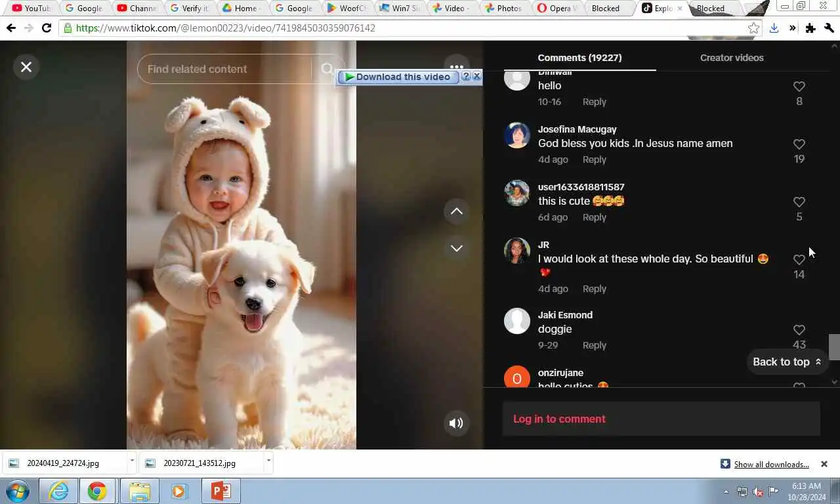
Task: Open user1633618811587 profile name
Action: click(581, 187)
